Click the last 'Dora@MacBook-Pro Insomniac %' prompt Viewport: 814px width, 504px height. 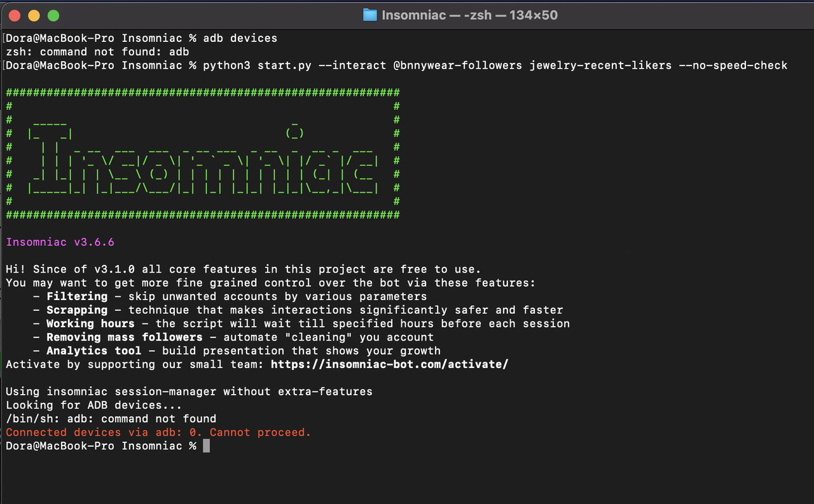click(x=101, y=446)
